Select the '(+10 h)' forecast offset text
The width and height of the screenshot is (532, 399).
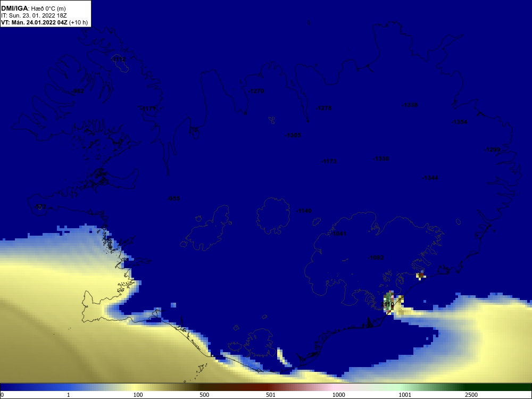click(78, 22)
